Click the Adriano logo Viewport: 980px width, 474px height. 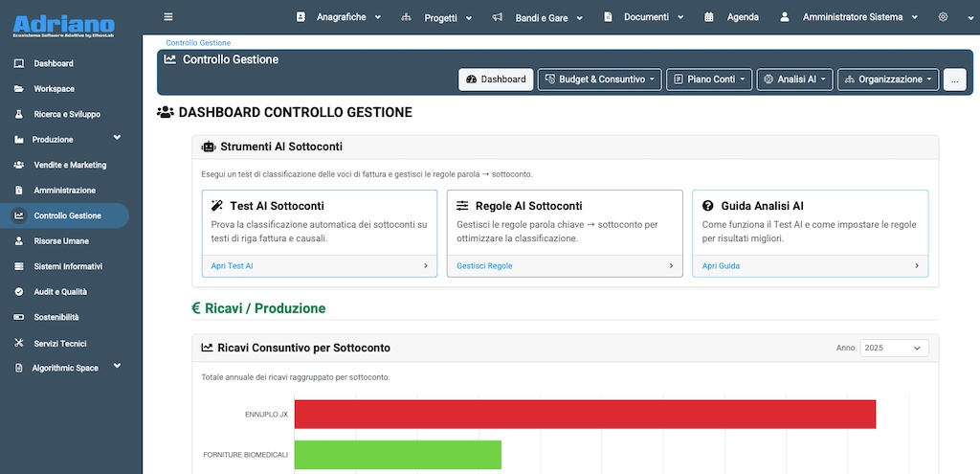click(64, 24)
